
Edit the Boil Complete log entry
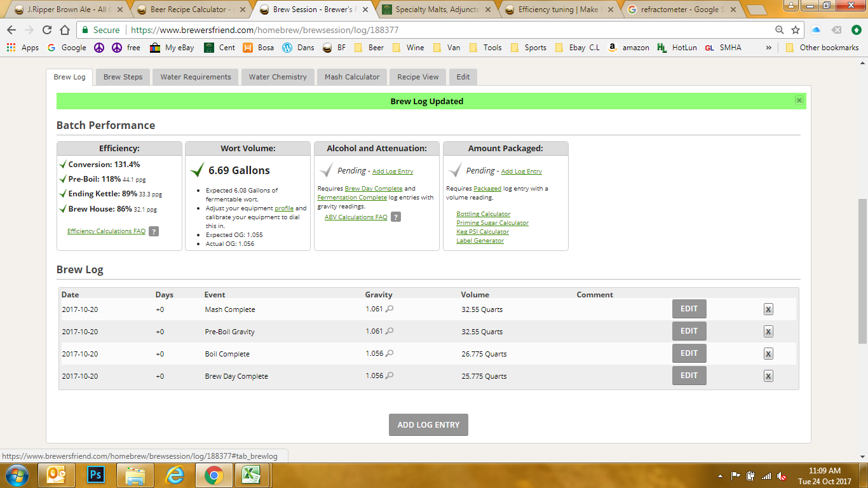tap(689, 353)
